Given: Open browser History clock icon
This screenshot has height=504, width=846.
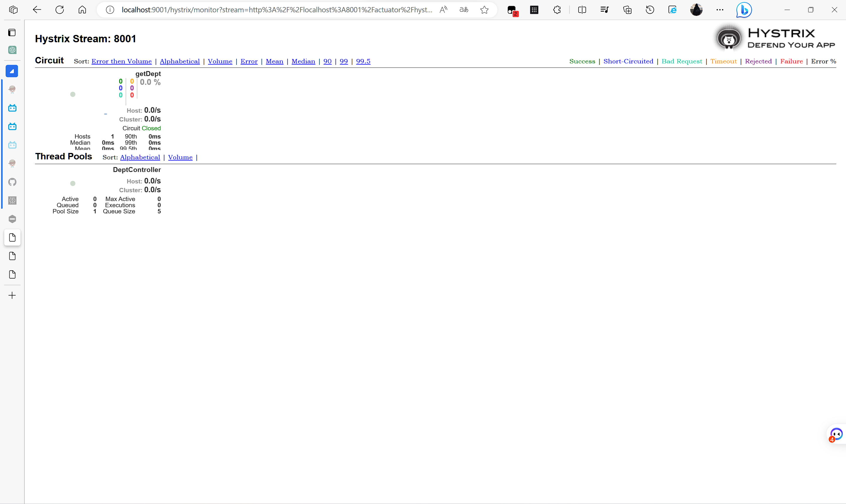Looking at the screenshot, I should [650, 10].
